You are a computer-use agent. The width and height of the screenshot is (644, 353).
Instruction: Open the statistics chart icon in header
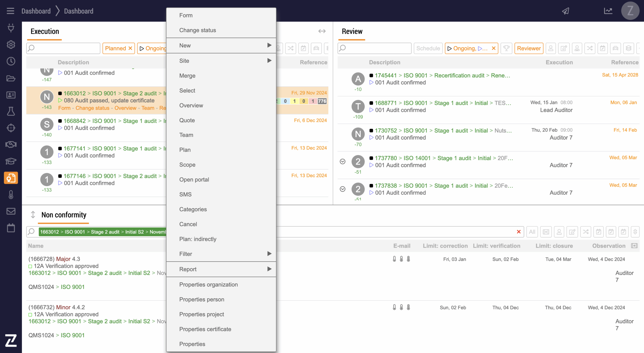pyautogui.click(x=608, y=11)
